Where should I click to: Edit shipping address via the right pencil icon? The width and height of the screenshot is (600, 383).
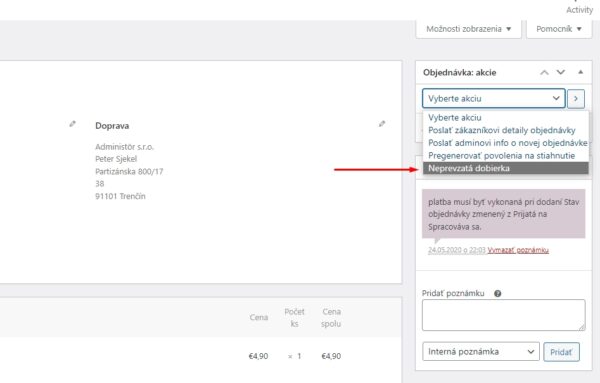click(x=382, y=124)
